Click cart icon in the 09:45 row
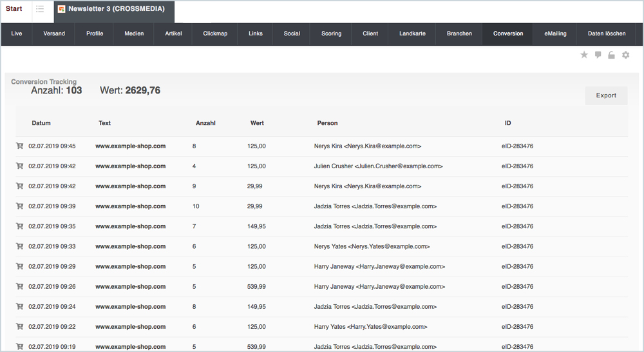Viewport: 644px width, 352px height. coord(19,146)
